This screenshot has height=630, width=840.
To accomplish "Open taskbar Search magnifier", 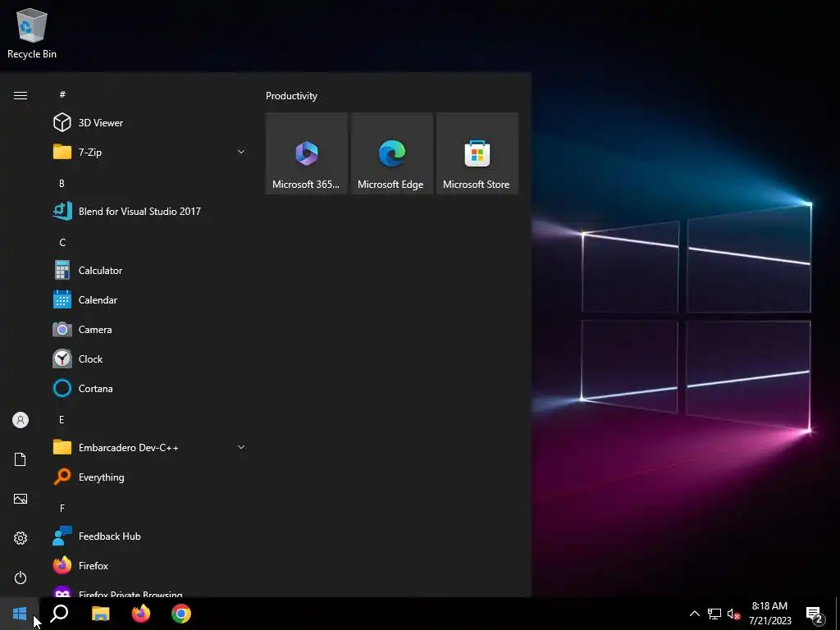I will coord(59,614).
